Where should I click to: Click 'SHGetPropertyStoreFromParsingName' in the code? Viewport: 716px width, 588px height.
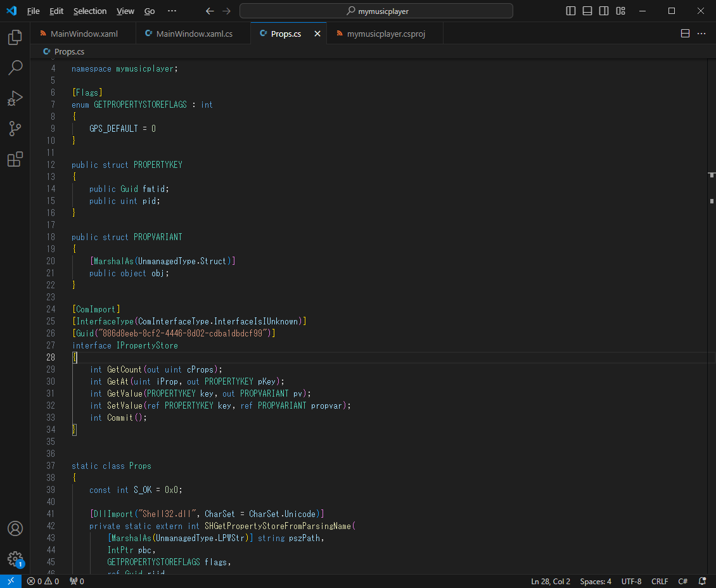click(278, 526)
